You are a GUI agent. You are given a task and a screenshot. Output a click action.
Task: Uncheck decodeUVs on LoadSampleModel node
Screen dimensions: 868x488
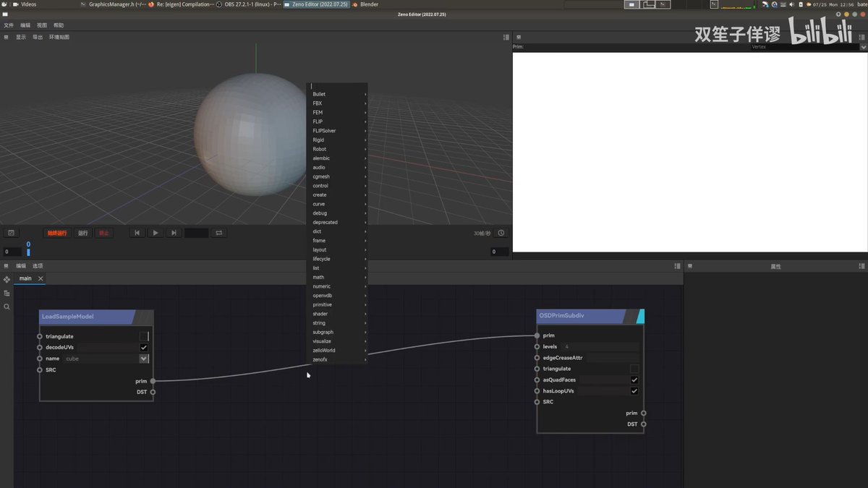coord(144,347)
